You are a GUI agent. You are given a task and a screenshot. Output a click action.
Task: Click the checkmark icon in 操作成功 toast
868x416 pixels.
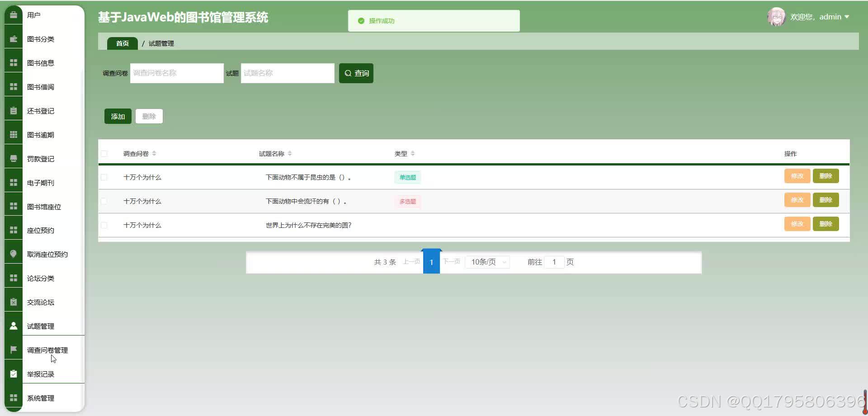[361, 20]
